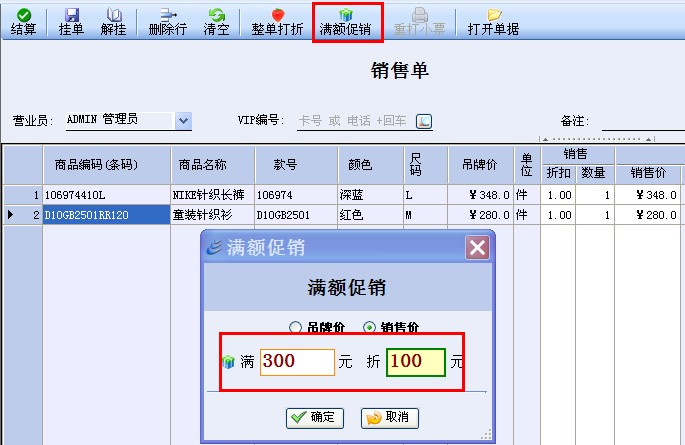Click 商品名称 column header

212,165
